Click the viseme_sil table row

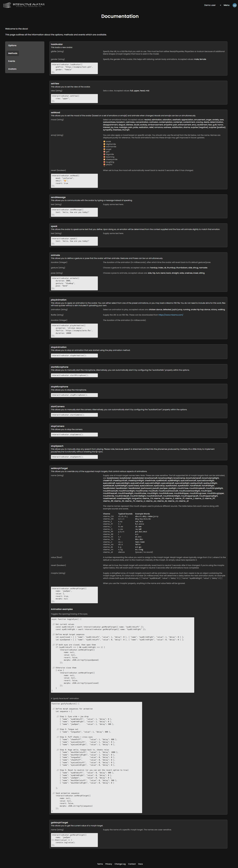tap(128, 552)
